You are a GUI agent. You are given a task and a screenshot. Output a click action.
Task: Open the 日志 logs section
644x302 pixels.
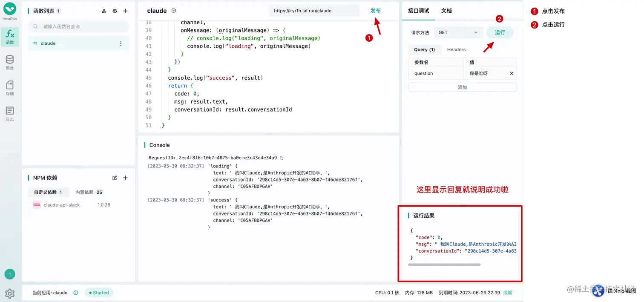[10, 114]
